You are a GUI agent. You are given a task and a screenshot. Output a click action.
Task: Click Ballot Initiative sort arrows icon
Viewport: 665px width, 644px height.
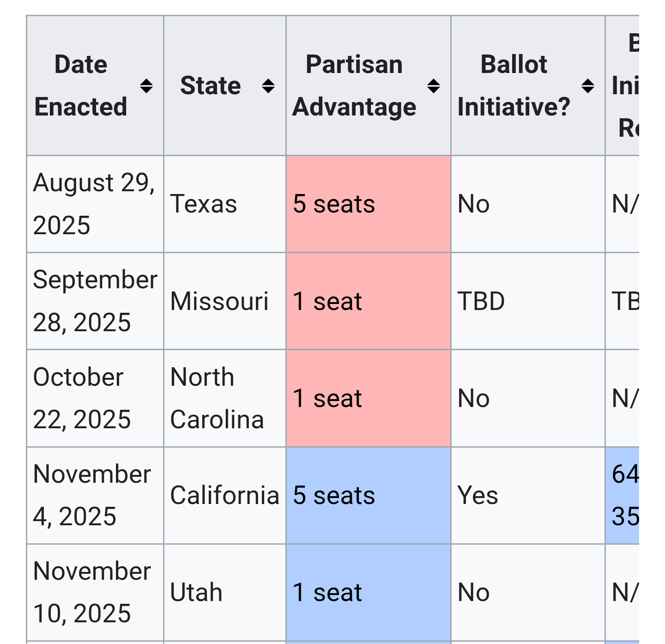pyautogui.click(x=587, y=86)
